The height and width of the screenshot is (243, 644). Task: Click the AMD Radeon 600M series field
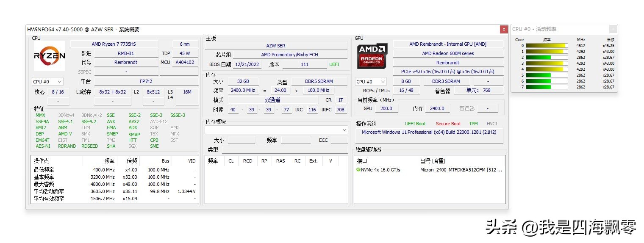[x=448, y=53]
